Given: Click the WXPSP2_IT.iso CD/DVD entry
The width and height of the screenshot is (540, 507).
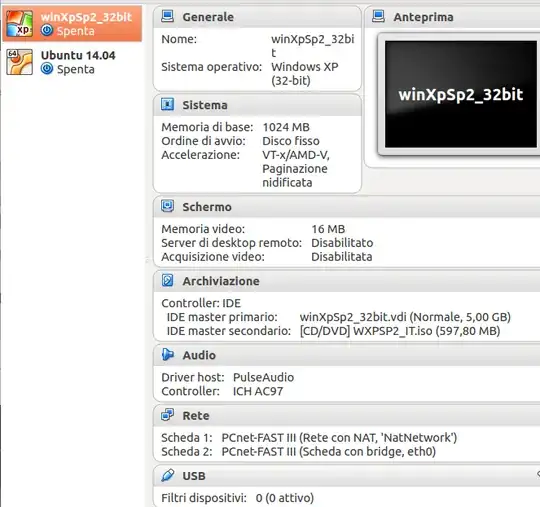Looking at the screenshot, I should 400,331.
